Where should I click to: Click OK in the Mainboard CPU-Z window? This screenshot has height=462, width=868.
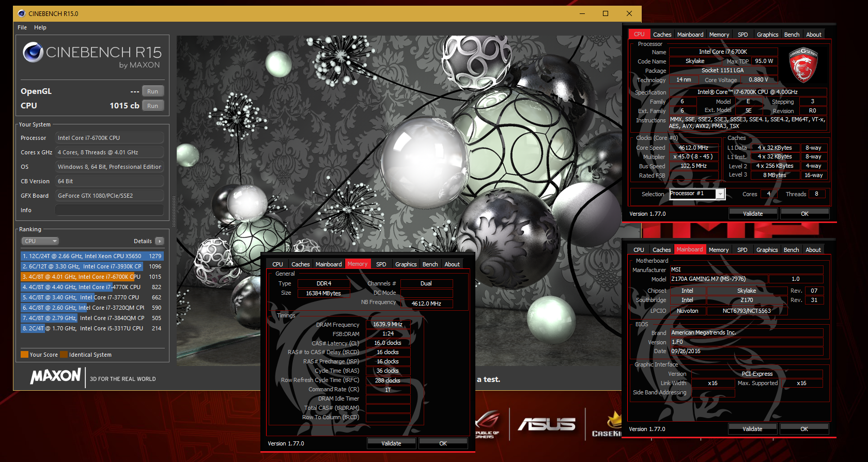[x=804, y=429]
